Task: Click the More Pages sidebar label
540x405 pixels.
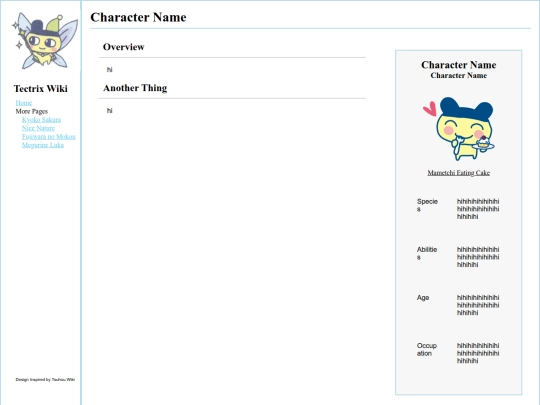Action: [32, 111]
